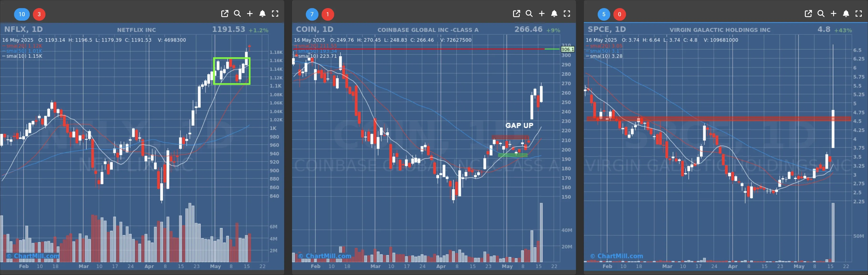Add NFLX with the plus icon

pyautogui.click(x=250, y=14)
